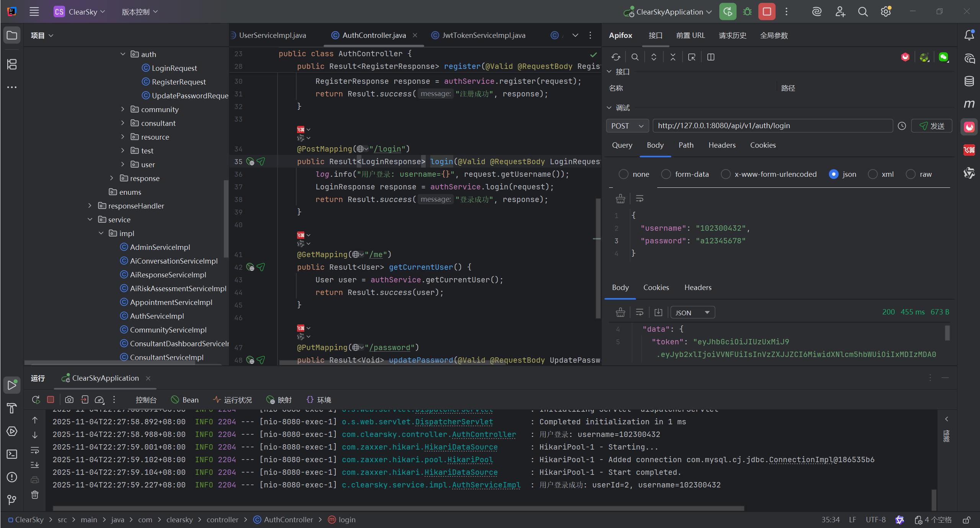Open the Headers tab in request section
The height and width of the screenshot is (528, 980).
pyautogui.click(x=722, y=145)
